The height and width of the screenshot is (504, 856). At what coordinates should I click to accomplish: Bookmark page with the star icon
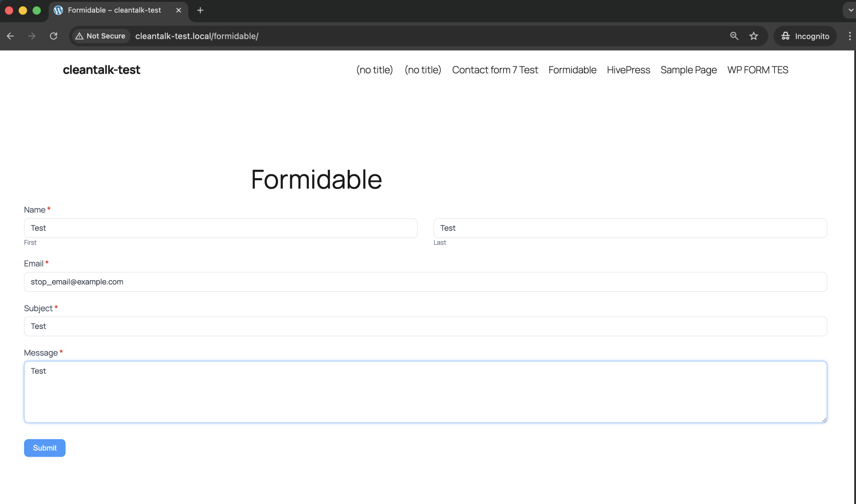click(x=753, y=36)
